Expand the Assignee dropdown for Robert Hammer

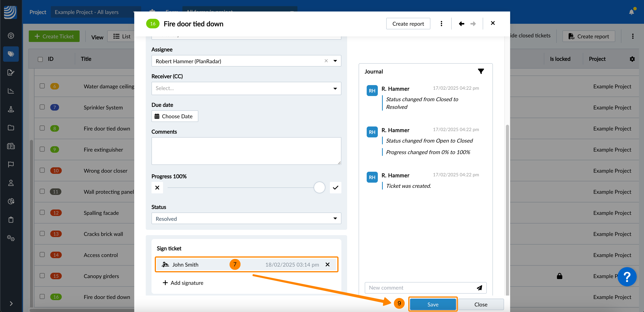(x=335, y=61)
